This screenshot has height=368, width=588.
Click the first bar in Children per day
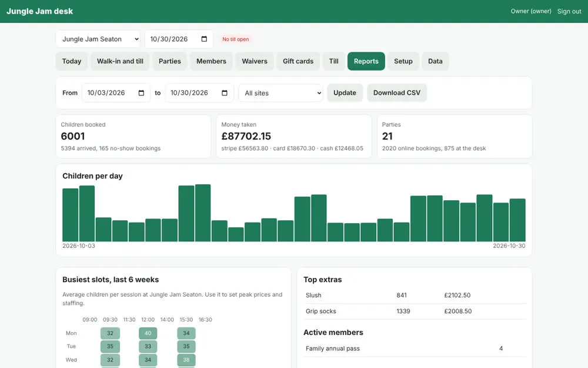(x=70, y=215)
